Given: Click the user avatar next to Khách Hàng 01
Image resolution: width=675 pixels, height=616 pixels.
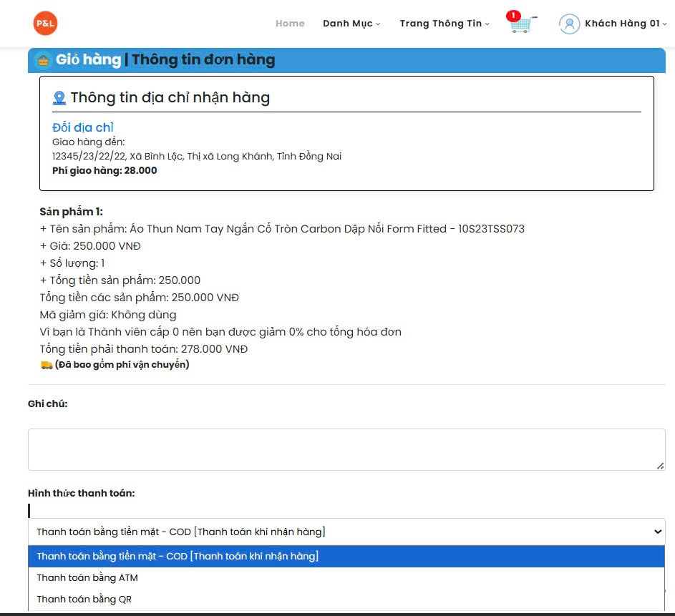Looking at the screenshot, I should pos(569,24).
